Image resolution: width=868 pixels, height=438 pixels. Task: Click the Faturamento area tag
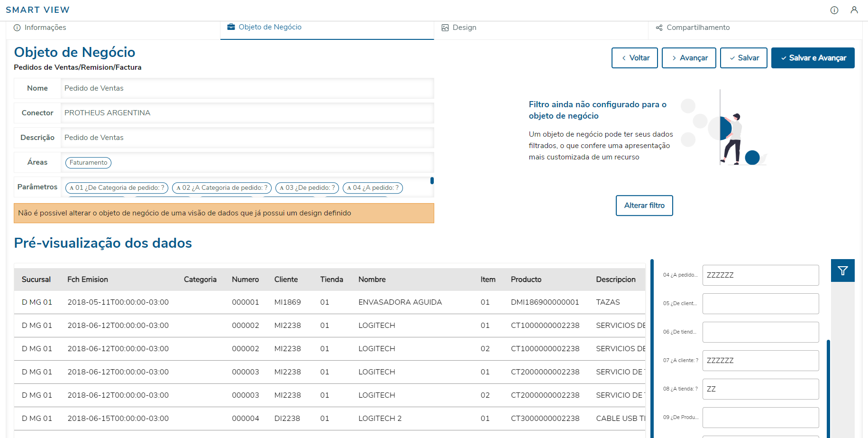point(88,163)
